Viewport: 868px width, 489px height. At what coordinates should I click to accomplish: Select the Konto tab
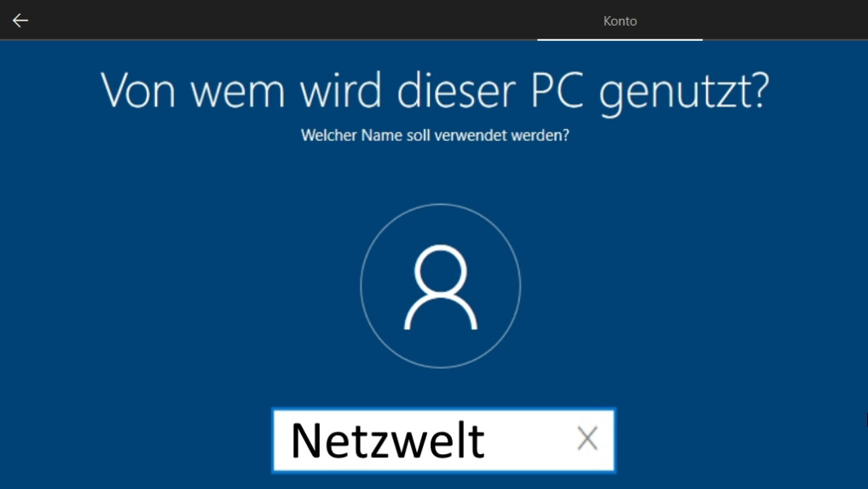click(x=619, y=21)
